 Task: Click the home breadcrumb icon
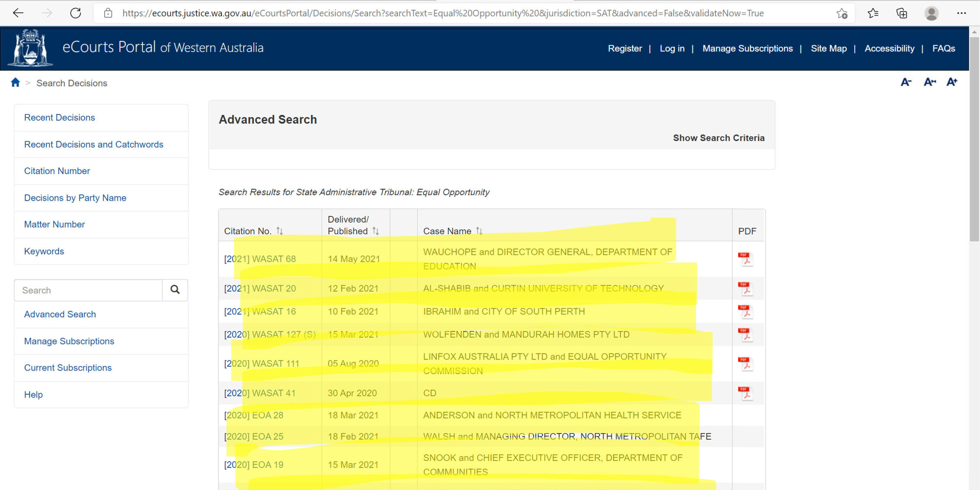coord(15,83)
